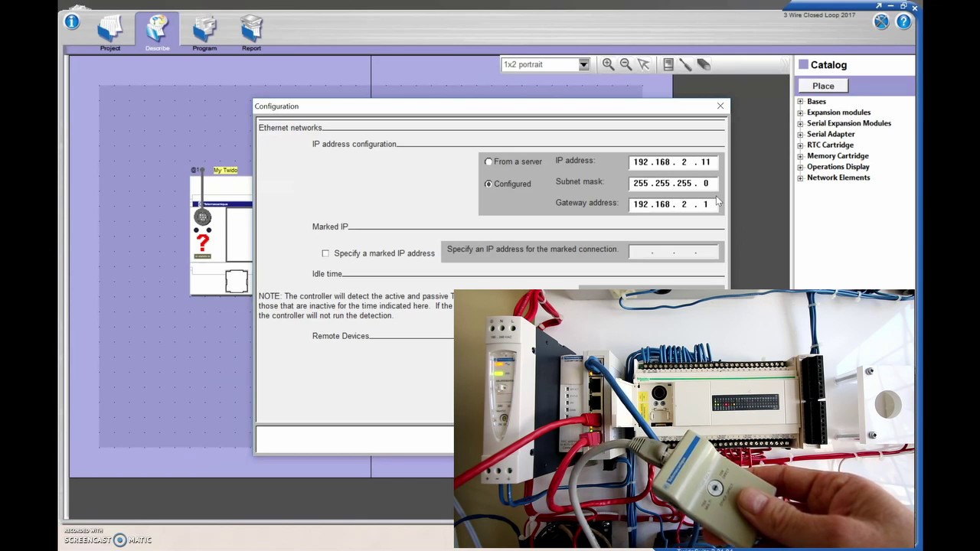
Task: Click the Gateway address field
Action: (673, 204)
